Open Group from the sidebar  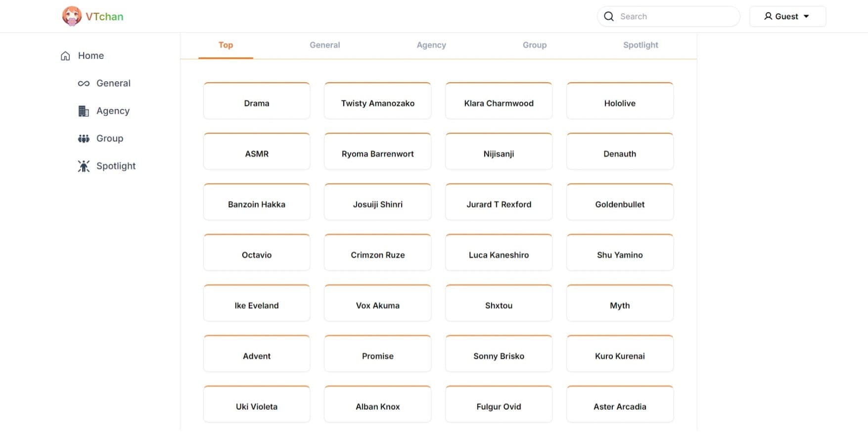click(110, 139)
